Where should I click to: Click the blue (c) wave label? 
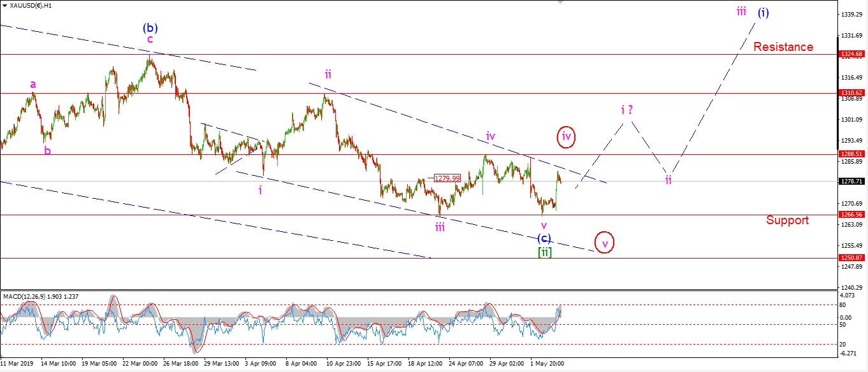pyautogui.click(x=544, y=238)
